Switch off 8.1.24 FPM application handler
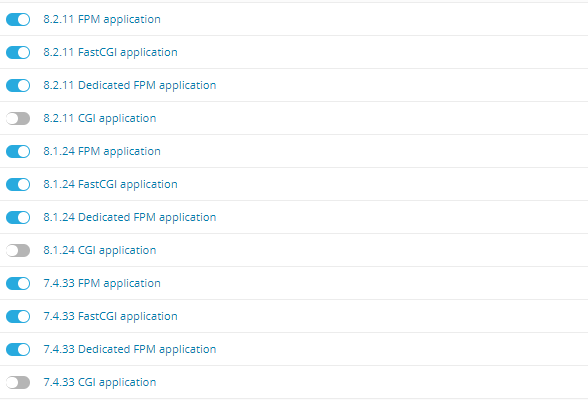 point(18,151)
